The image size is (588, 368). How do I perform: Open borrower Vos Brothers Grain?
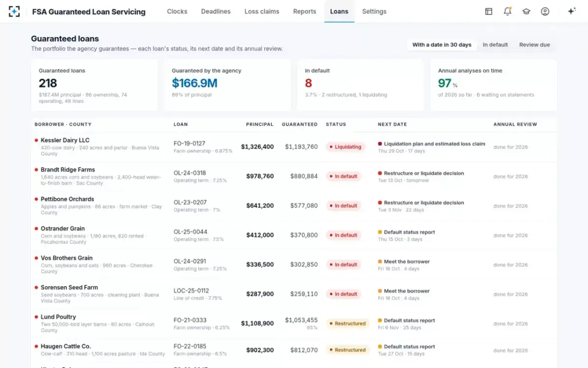67,258
